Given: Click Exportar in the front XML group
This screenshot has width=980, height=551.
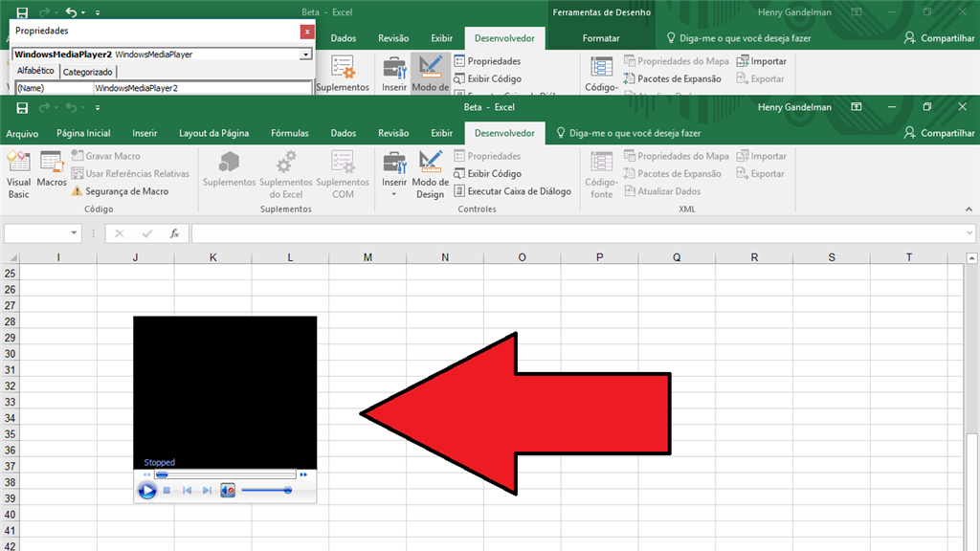Looking at the screenshot, I should [760, 174].
